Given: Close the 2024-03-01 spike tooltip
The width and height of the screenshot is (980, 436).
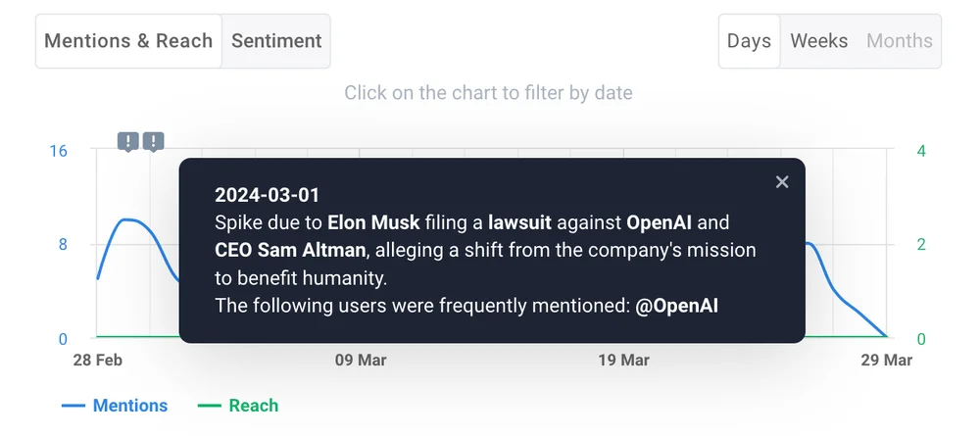Looking at the screenshot, I should [782, 182].
